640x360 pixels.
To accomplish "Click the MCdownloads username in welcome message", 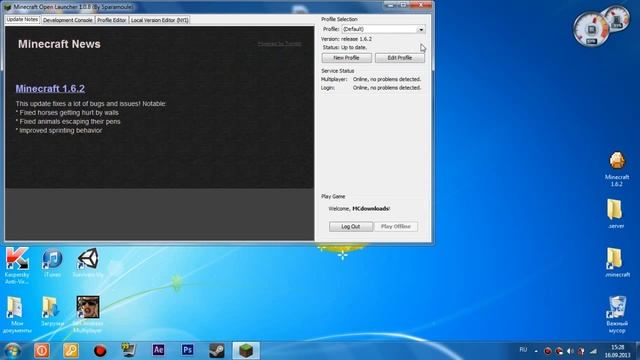I will [x=371, y=209].
